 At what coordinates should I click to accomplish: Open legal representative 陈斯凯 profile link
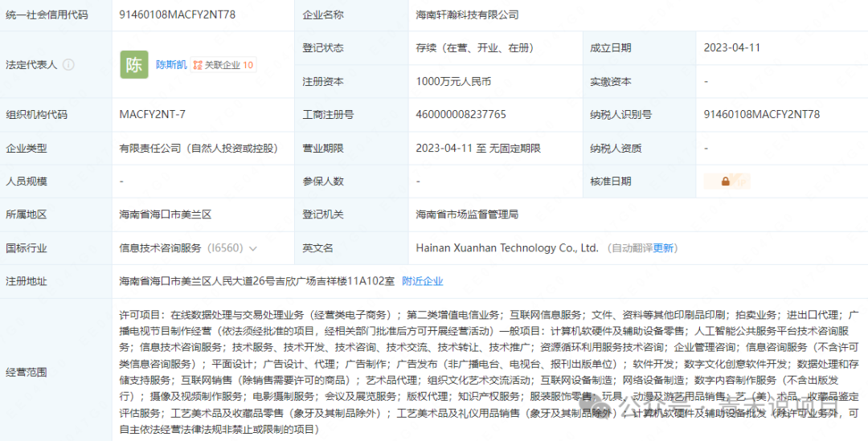171,65
